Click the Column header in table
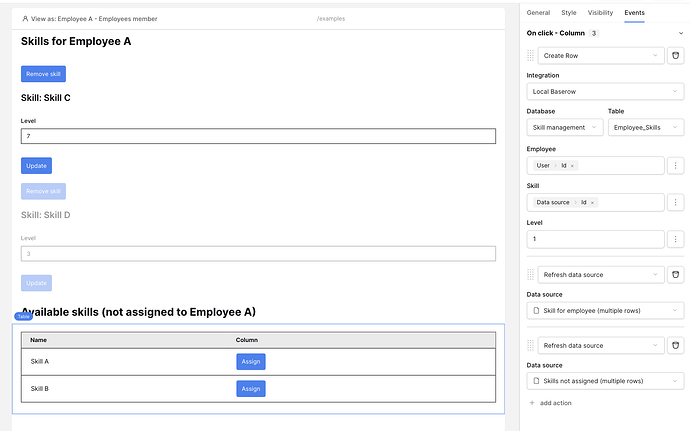Image resolution: width=690 pixels, height=431 pixels. pos(246,340)
